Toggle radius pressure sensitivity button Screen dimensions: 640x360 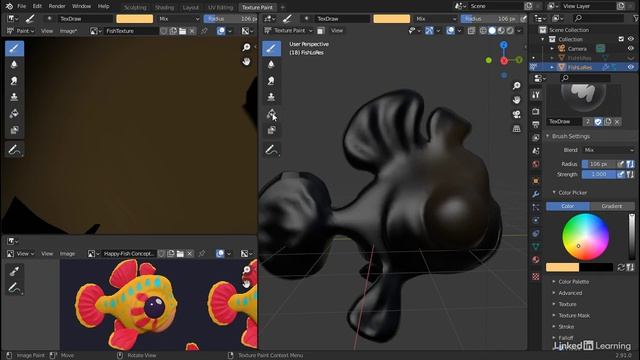621,164
